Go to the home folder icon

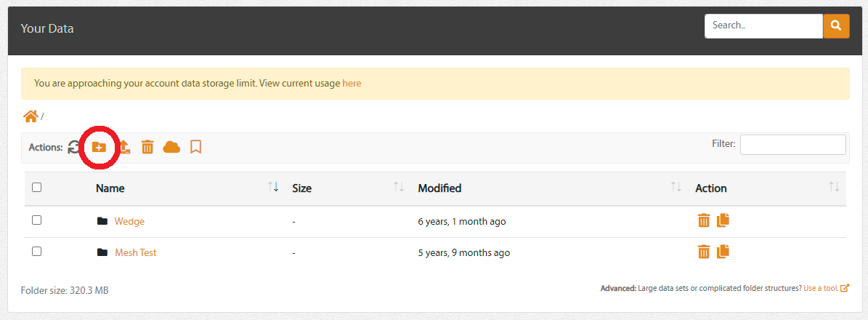31,116
